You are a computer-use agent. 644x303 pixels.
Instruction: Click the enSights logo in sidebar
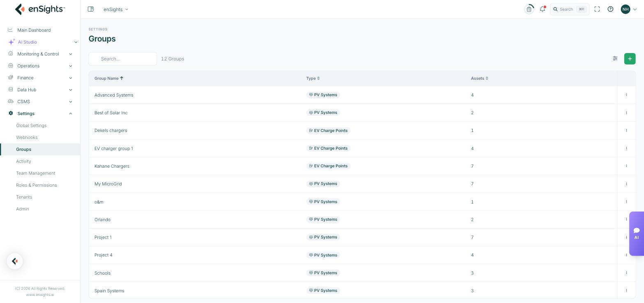click(40, 9)
